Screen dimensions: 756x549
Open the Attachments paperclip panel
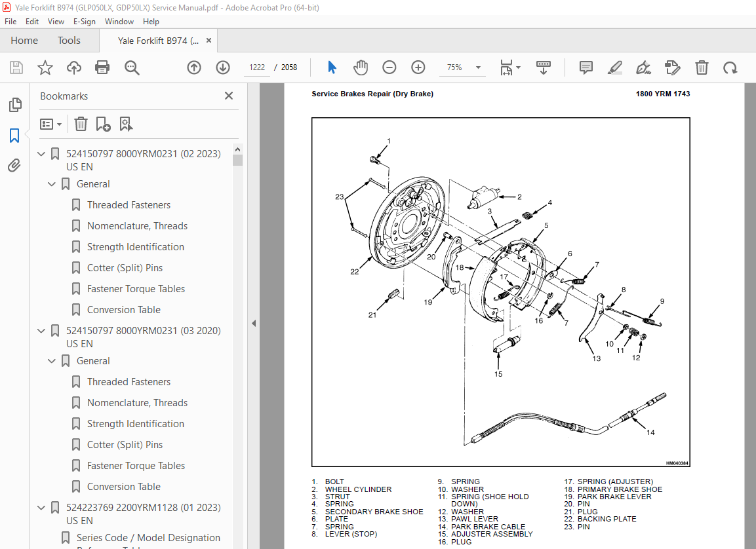(14, 166)
